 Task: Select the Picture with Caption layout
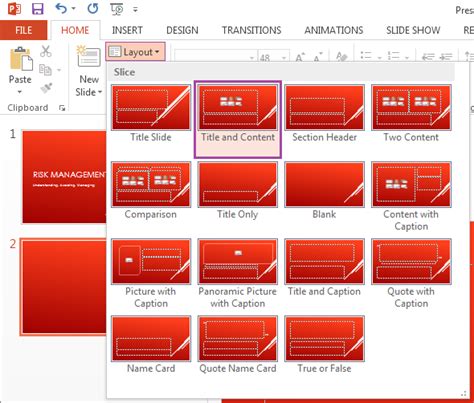point(151,274)
